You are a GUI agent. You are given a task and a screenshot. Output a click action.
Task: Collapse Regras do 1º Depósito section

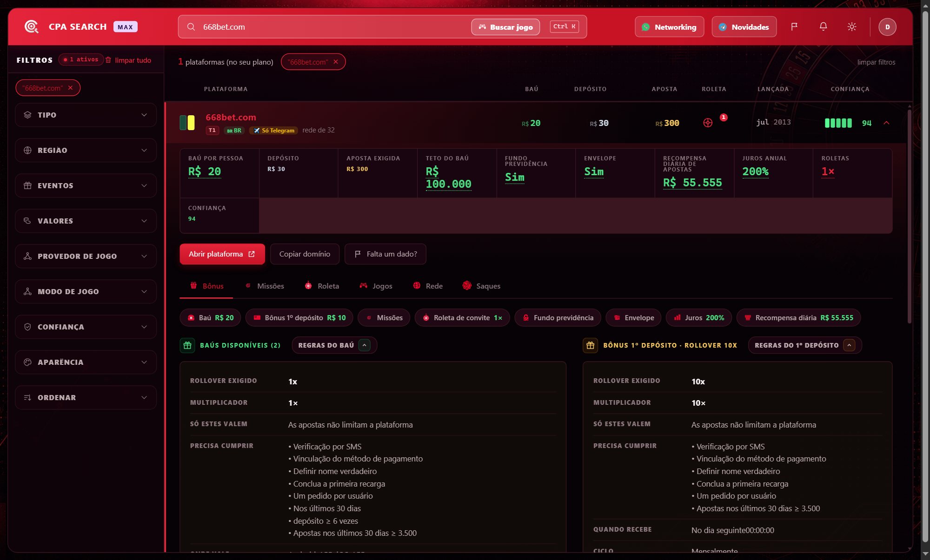point(804,345)
